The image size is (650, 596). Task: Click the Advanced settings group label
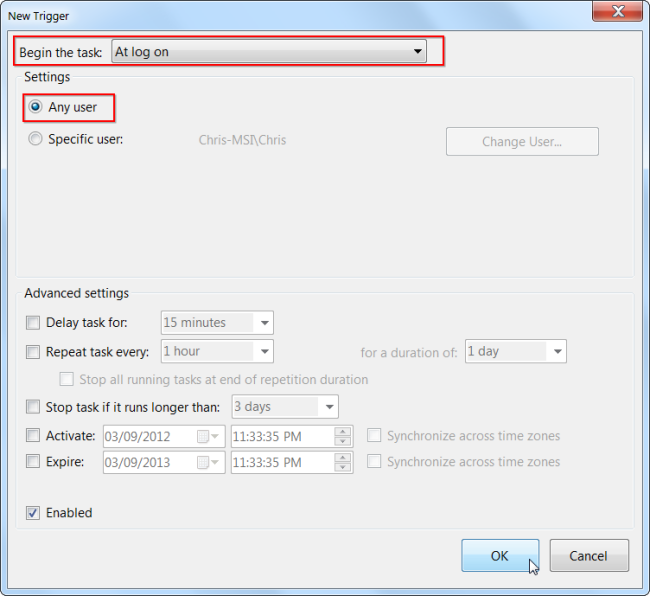(x=77, y=293)
